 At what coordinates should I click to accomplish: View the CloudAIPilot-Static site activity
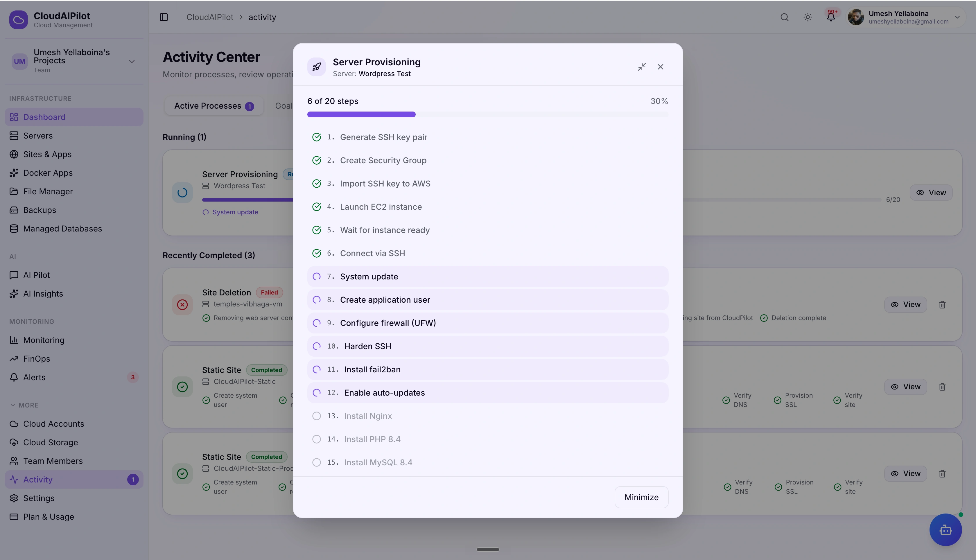tap(905, 387)
